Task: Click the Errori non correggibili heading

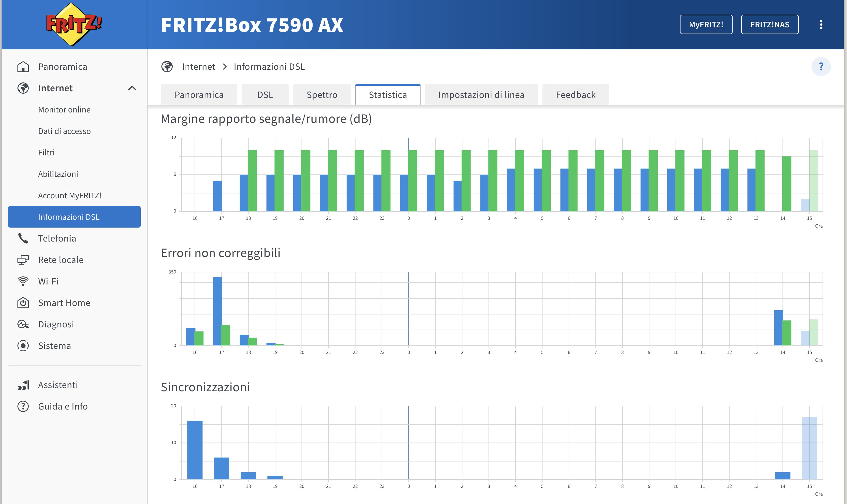Action: (220, 253)
